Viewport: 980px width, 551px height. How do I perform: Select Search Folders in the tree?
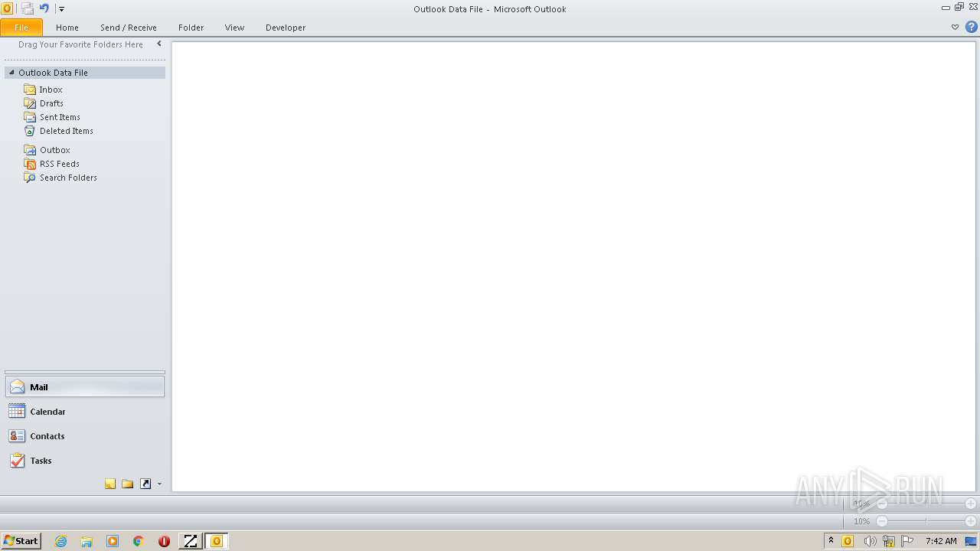coord(68,178)
